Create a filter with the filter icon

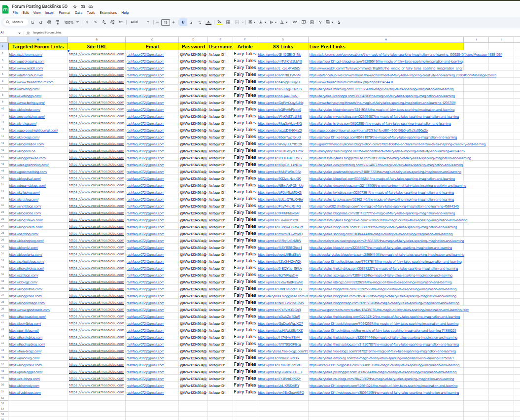[x=320, y=22]
